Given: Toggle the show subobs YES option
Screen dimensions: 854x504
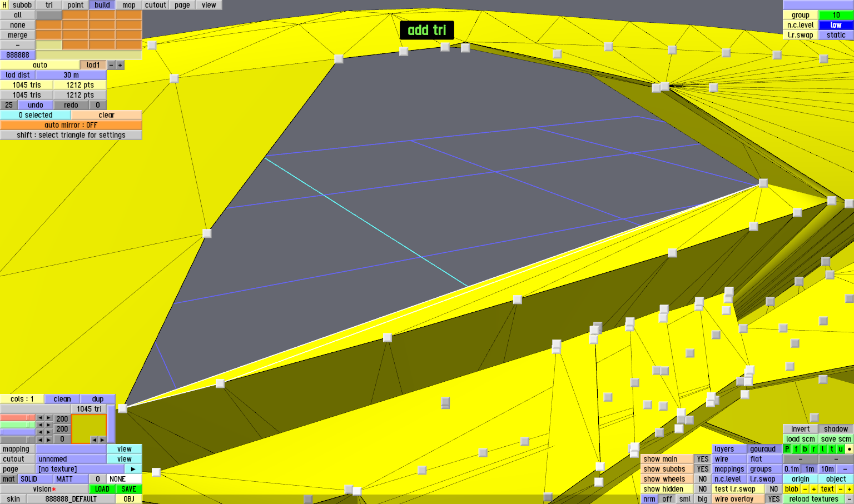Looking at the screenshot, I should pyautogui.click(x=703, y=469).
